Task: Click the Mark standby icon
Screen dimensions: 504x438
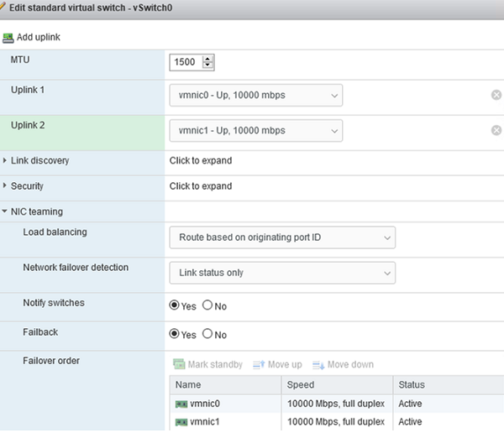Action: click(x=178, y=364)
